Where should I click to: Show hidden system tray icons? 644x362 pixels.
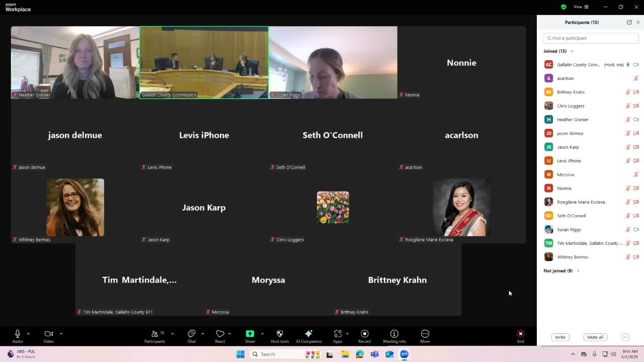tap(573, 354)
